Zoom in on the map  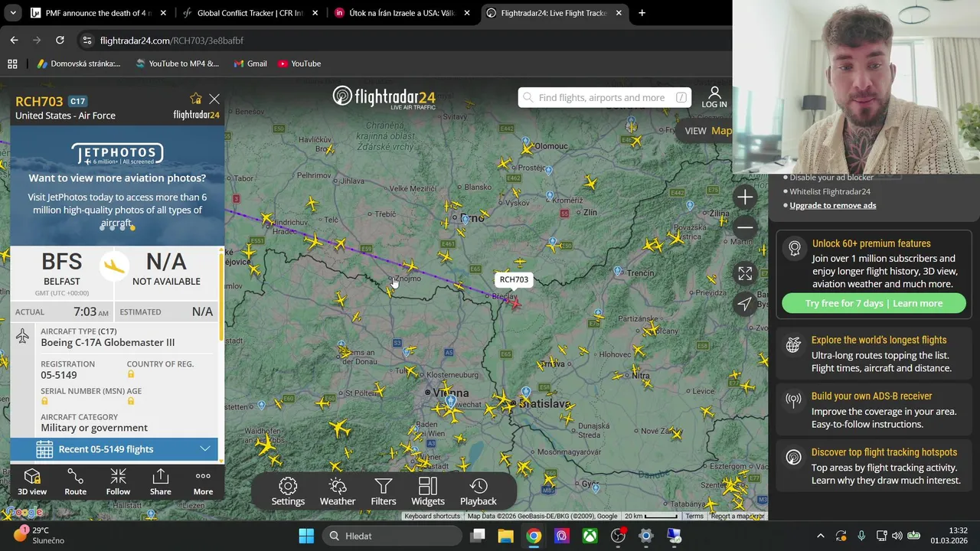pyautogui.click(x=745, y=197)
